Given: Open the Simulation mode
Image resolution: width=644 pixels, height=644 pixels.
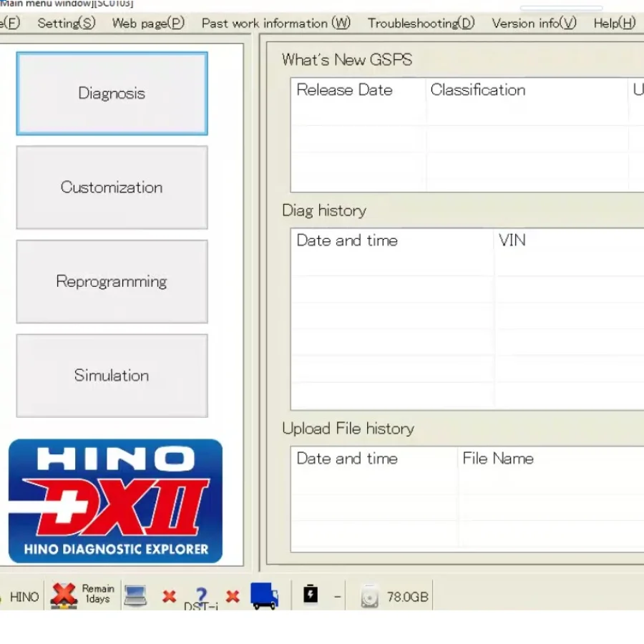Looking at the screenshot, I should point(112,375).
